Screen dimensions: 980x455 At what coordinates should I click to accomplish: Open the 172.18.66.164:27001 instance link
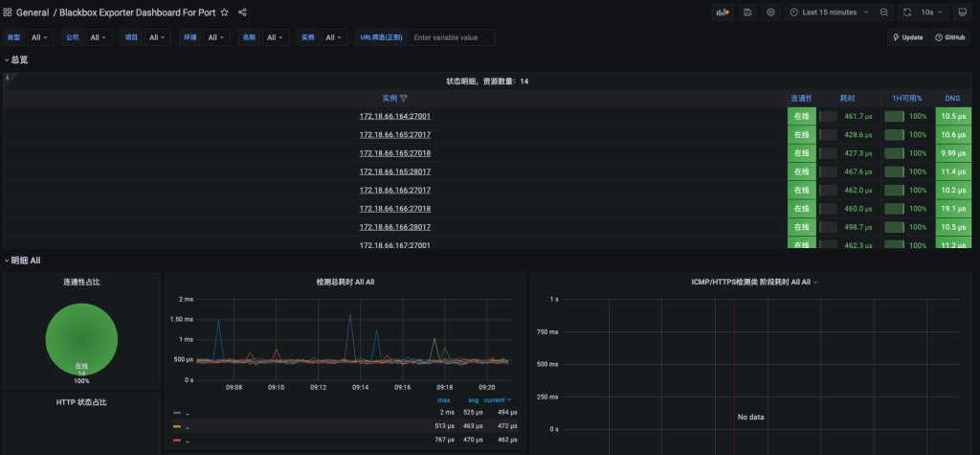[395, 117]
